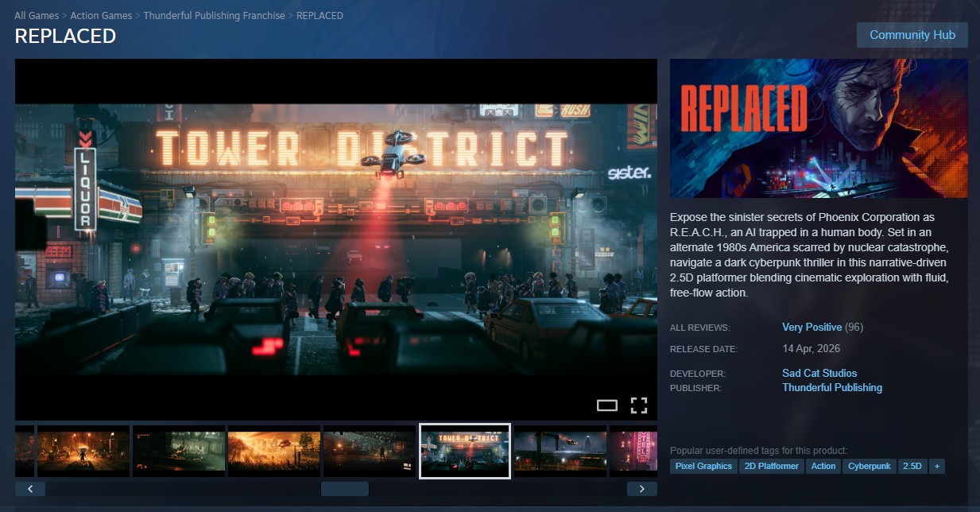Select the dark green room thumbnail
Screen dimensions: 980x512
pyautogui.click(x=179, y=452)
